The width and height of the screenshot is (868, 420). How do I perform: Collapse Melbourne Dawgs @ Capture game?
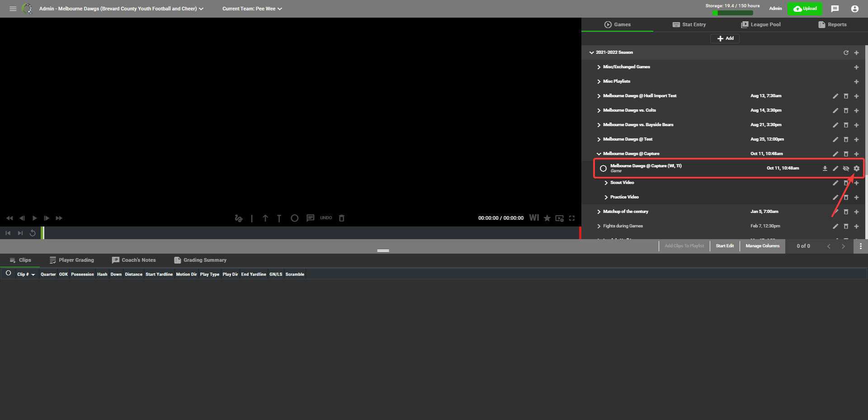(599, 154)
